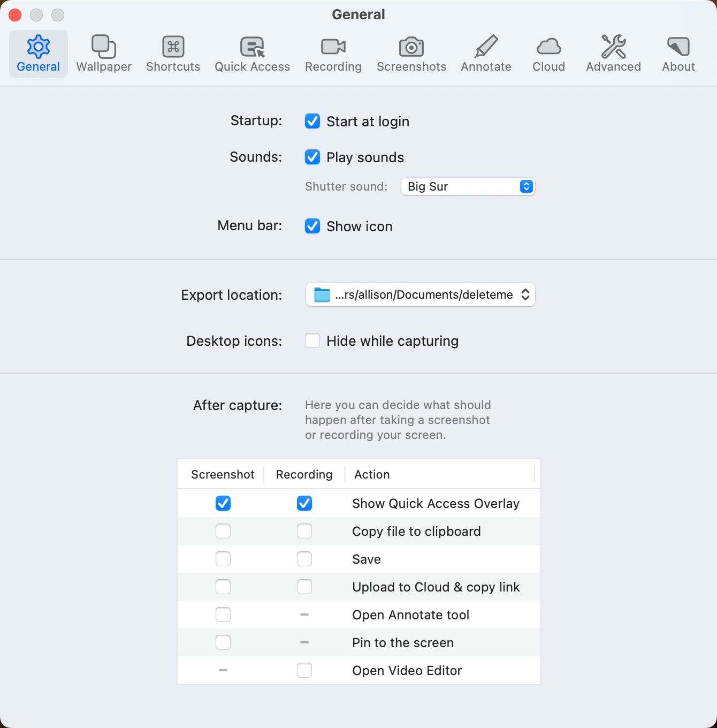This screenshot has height=728, width=717.
Task: Uncheck Show icon in menu bar
Action: [x=312, y=226]
